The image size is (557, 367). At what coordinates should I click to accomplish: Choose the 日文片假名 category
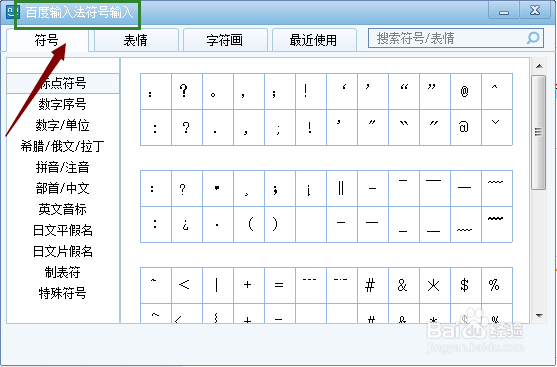click(x=63, y=251)
